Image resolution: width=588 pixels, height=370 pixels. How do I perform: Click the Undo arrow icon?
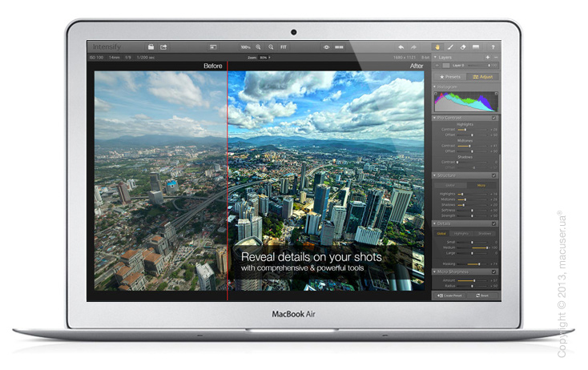coord(401,47)
